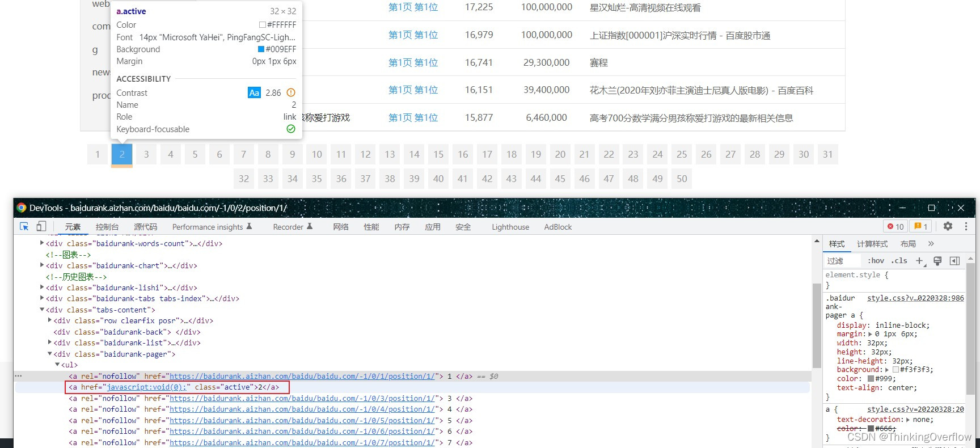Click the 1 issue warning badge

coord(921,226)
